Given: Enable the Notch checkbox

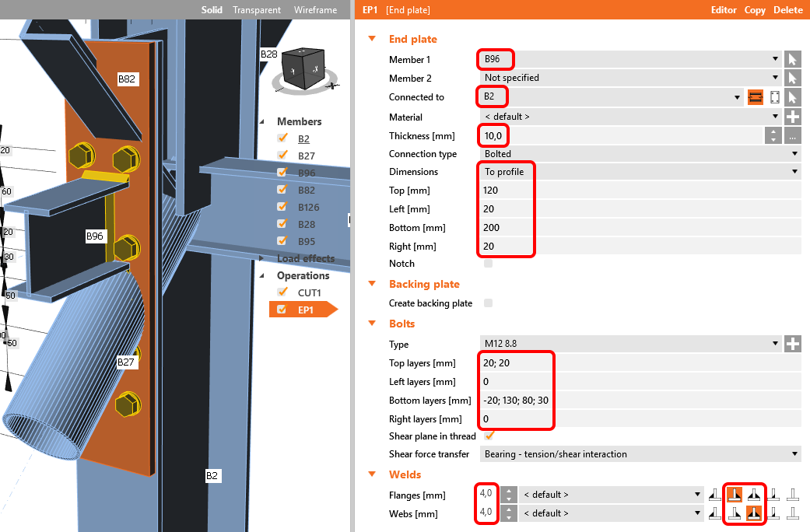Looking at the screenshot, I should pyautogui.click(x=488, y=264).
